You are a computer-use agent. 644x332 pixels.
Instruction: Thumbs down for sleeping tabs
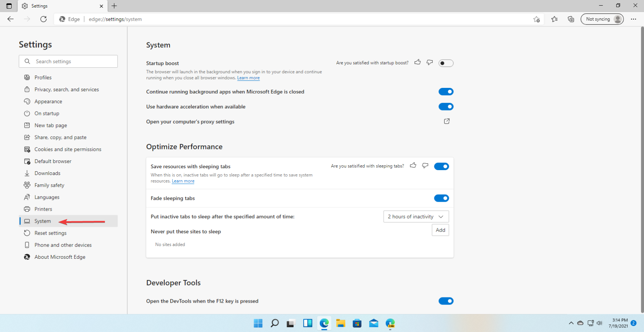coord(425,165)
